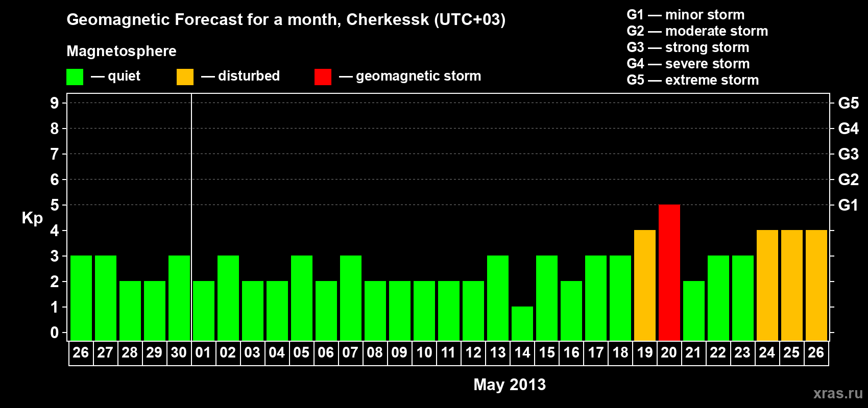Select the green bar above date 30
868x408 pixels.
[x=179, y=298]
